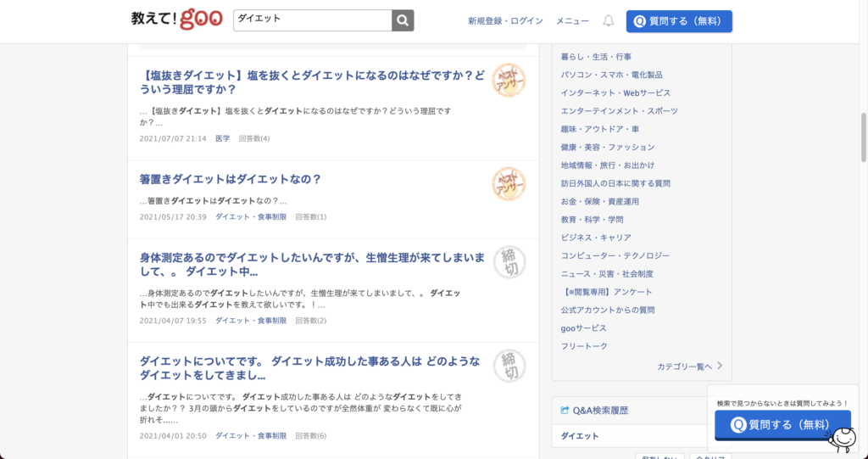Click the magnifying glass search button
868x459 pixels.
[403, 20]
